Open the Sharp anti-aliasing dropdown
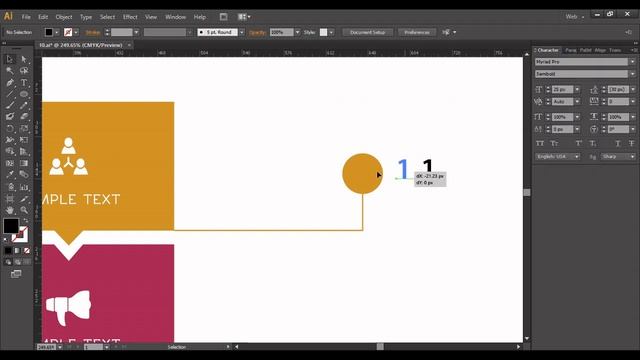640x360 pixels. point(618,157)
